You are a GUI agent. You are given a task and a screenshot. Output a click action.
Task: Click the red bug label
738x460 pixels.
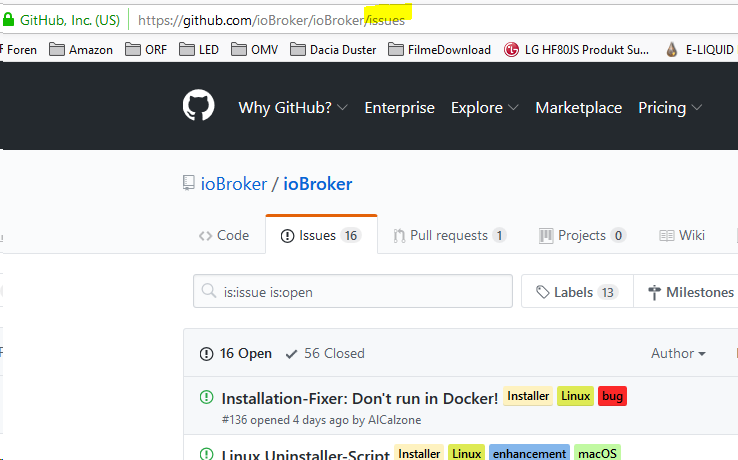point(612,396)
